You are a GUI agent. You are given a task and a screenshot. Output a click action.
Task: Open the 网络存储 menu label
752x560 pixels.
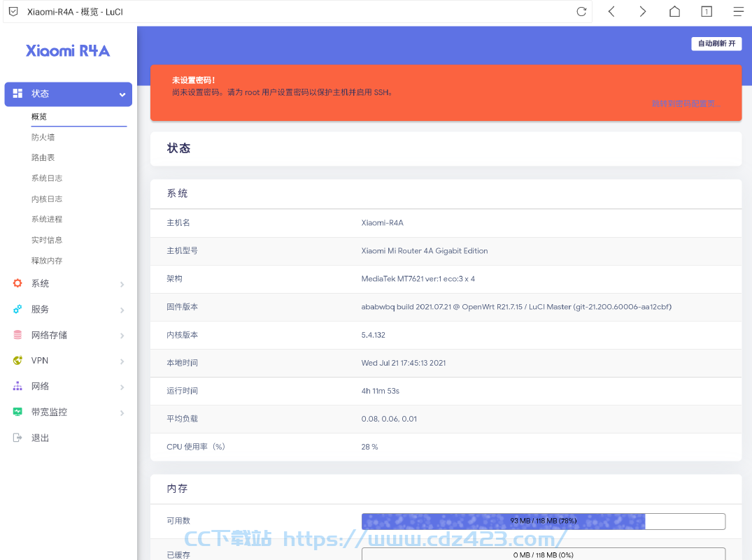[50, 335]
